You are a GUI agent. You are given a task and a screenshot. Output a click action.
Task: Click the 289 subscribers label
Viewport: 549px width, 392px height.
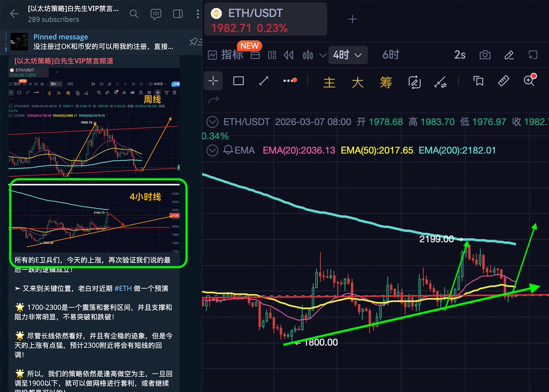coord(54,20)
